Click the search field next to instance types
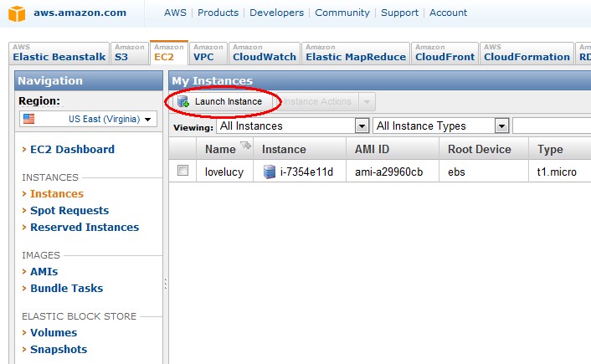Image resolution: width=591 pixels, height=364 pixels. coord(552,126)
